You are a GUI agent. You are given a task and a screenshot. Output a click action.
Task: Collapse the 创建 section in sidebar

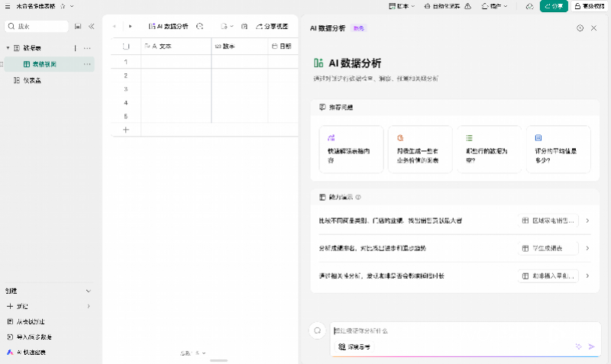click(x=88, y=291)
